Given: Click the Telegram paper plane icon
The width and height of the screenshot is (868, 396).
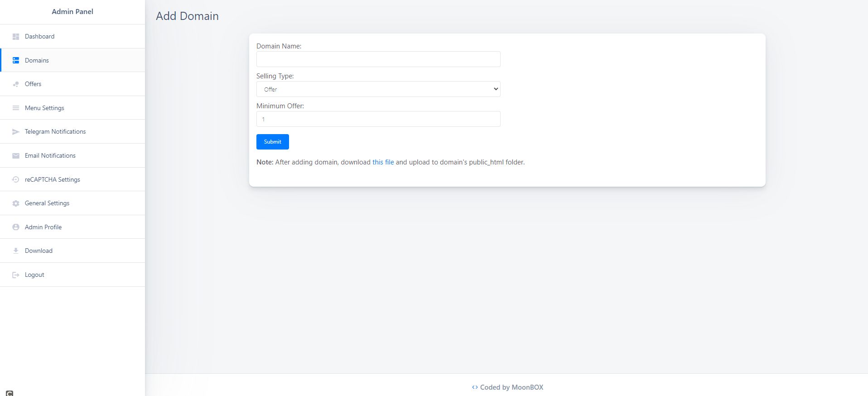Looking at the screenshot, I should [x=16, y=132].
